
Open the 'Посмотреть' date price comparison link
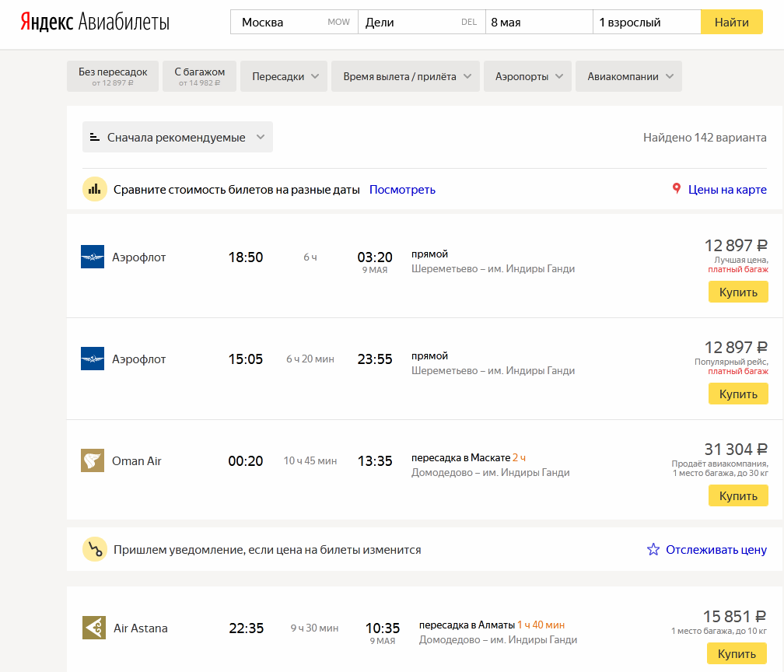402,190
